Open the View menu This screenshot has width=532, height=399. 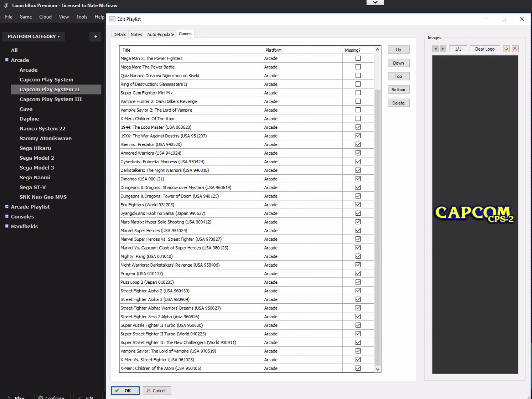pyautogui.click(x=64, y=17)
